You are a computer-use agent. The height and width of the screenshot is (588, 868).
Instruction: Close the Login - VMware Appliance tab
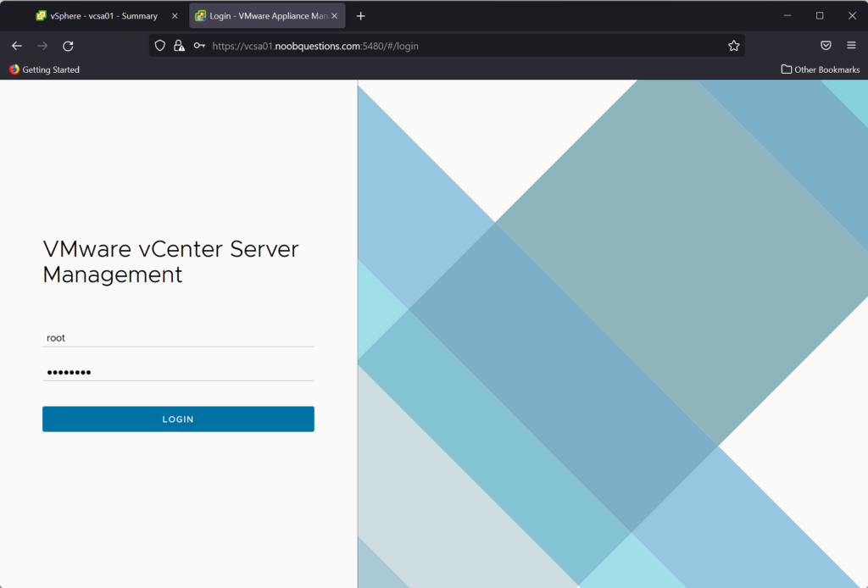(334, 16)
